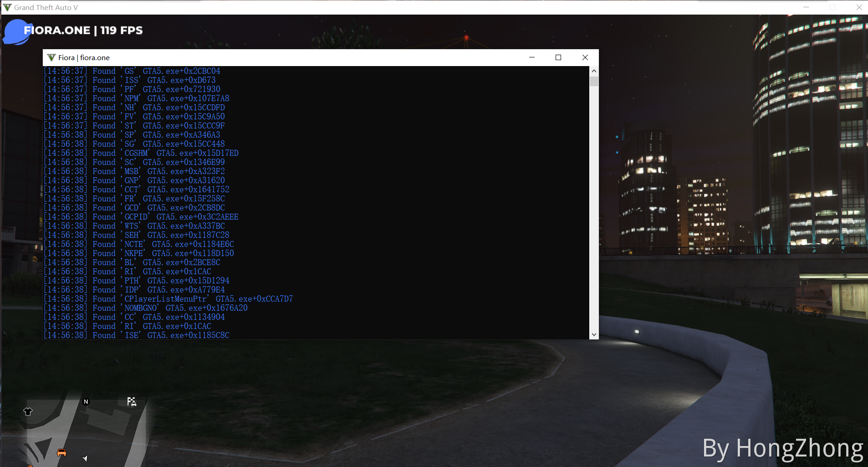Click log line 'CC' GTA5.exe+0x1134904
The width and height of the screenshot is (868, 467).
tap(134, 317)
